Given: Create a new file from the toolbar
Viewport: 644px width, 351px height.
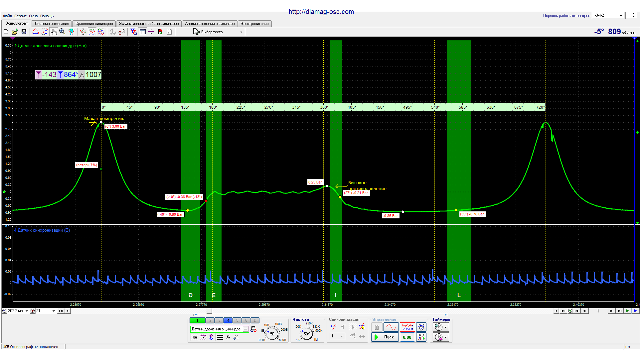Looking at the screenshot, I should [6, 32].
